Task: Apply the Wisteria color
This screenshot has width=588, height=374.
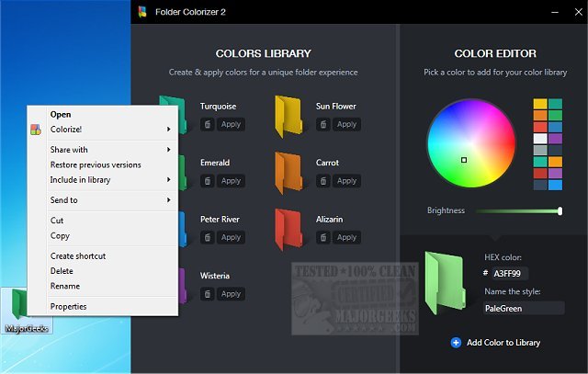Action: tap(231, 294)
